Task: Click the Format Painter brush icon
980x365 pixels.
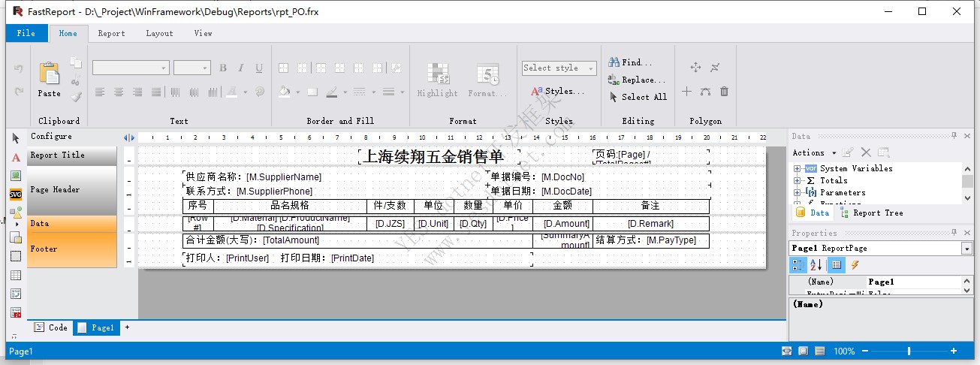Action: [75, 96]
